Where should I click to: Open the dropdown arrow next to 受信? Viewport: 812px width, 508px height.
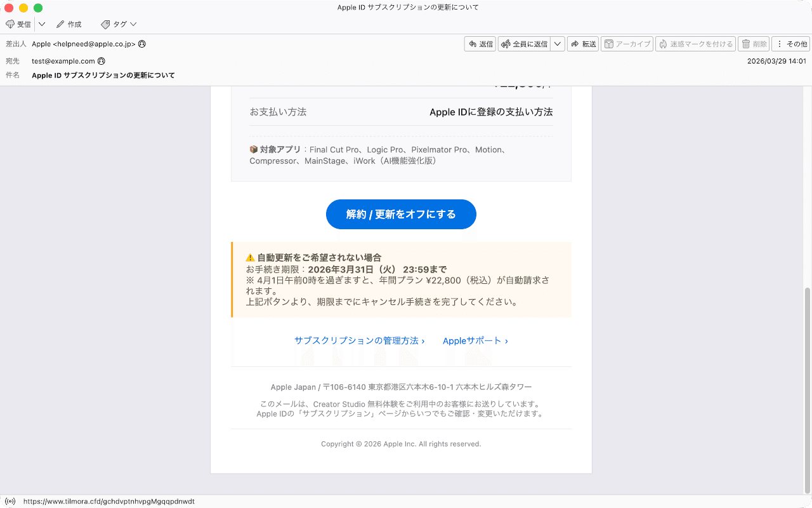(x=42, y=24)
